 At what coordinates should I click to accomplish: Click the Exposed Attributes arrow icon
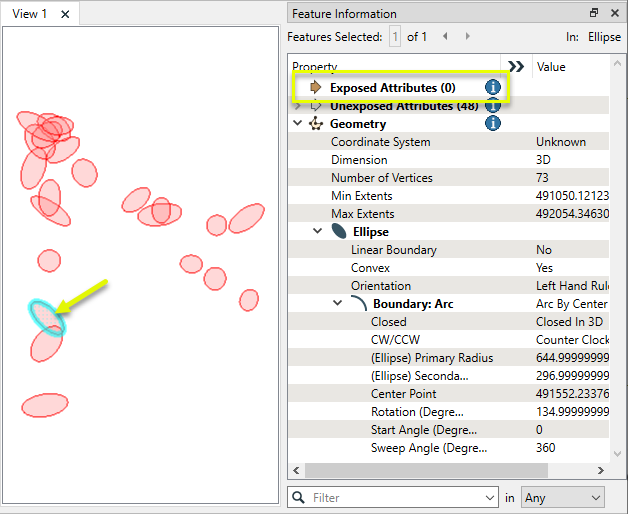(316, 88)
